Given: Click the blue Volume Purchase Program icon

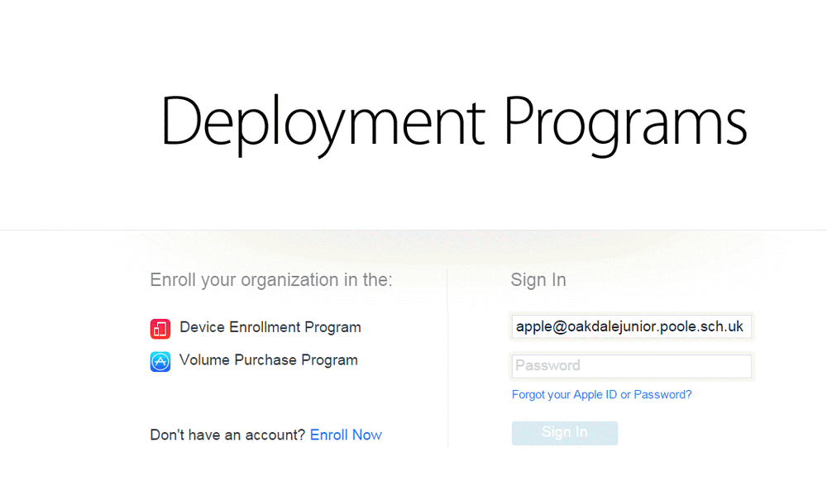Looking at the screenshot, I should click(160, 362).
